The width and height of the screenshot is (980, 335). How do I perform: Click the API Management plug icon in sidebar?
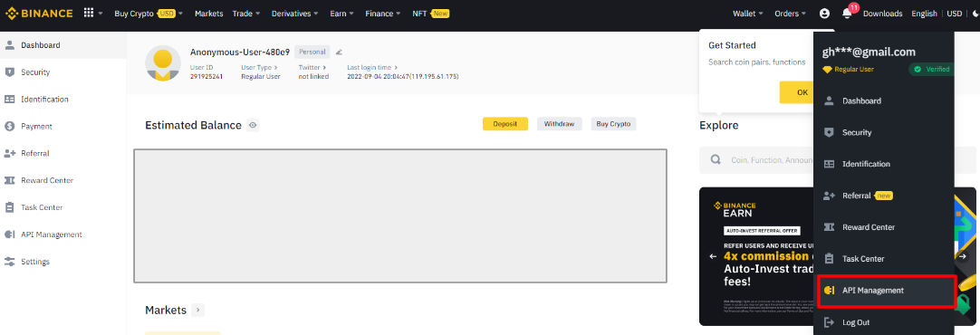tap(9, 234)
